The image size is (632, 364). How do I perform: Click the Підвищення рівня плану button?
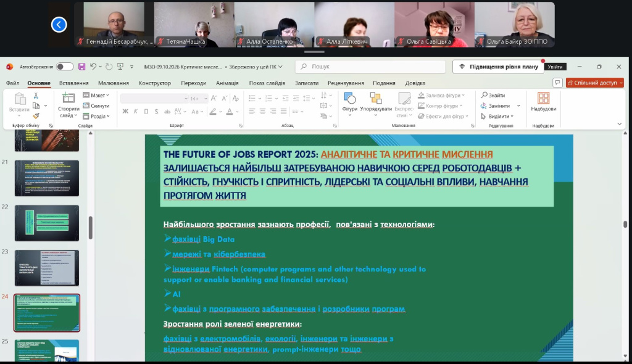(x=499, y=67)
